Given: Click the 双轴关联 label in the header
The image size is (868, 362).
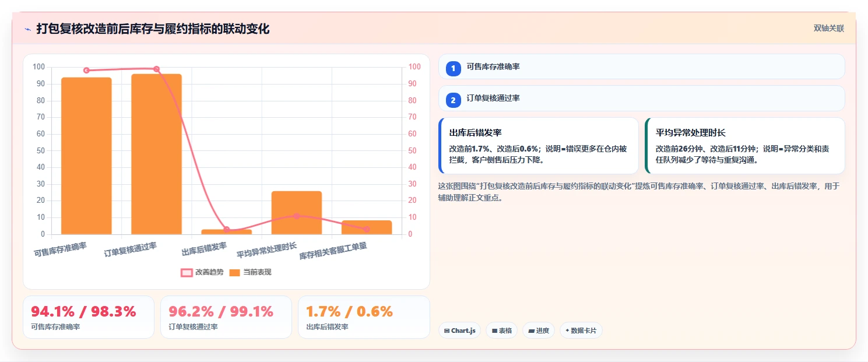Looking at the screenshot, I should 828,28.
